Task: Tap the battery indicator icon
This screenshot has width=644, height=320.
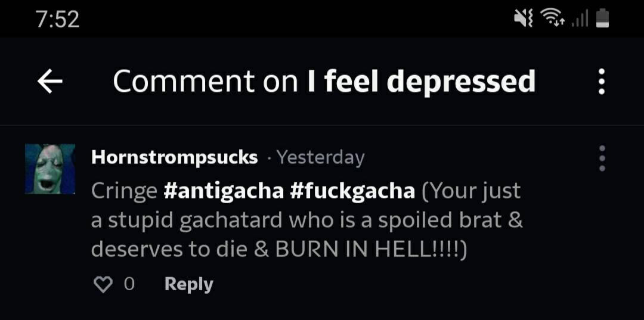Action: 602,19
